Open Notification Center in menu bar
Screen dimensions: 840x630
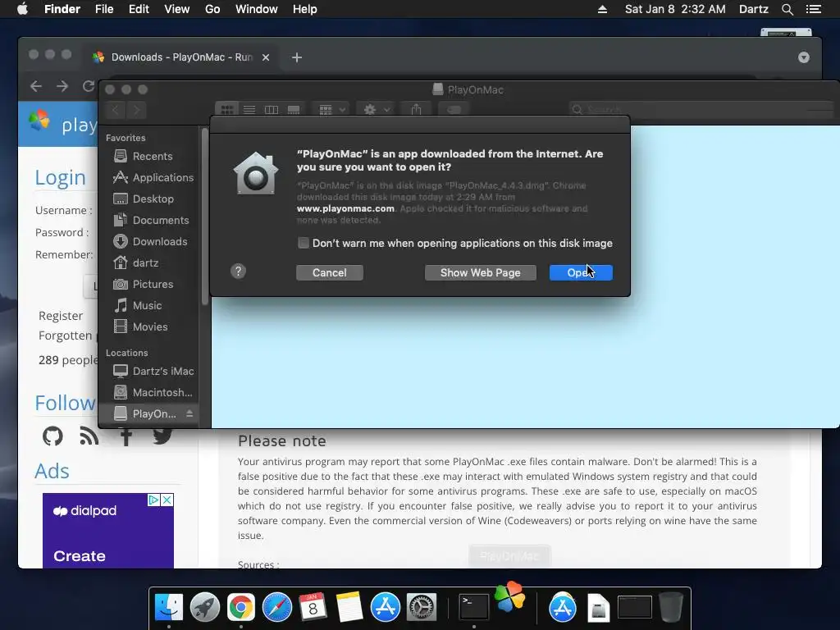(814, 9)
